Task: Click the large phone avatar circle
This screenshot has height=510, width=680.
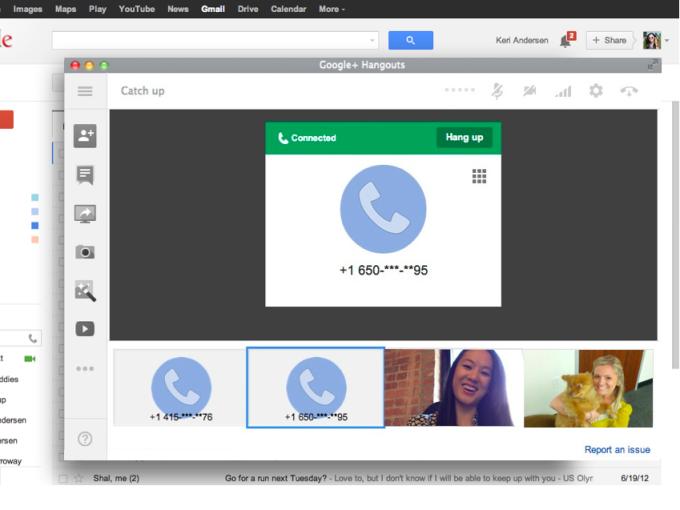Action: 383,209
